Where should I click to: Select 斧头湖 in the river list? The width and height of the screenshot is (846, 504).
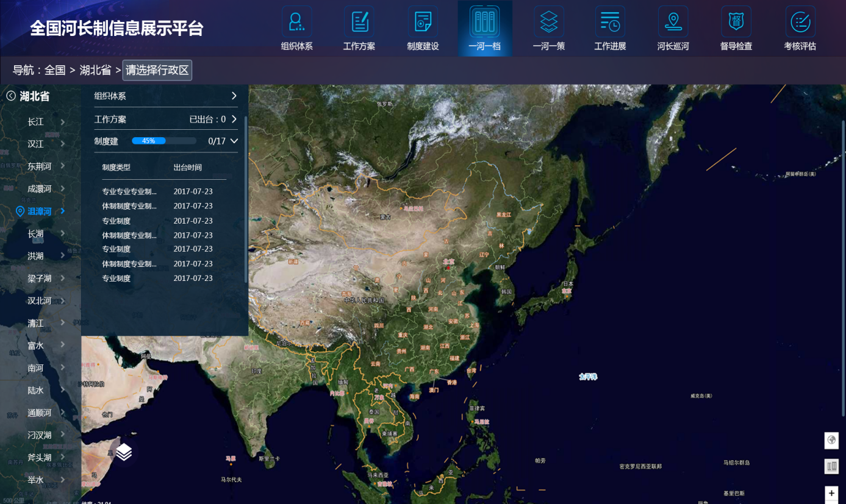click(39, 457)
